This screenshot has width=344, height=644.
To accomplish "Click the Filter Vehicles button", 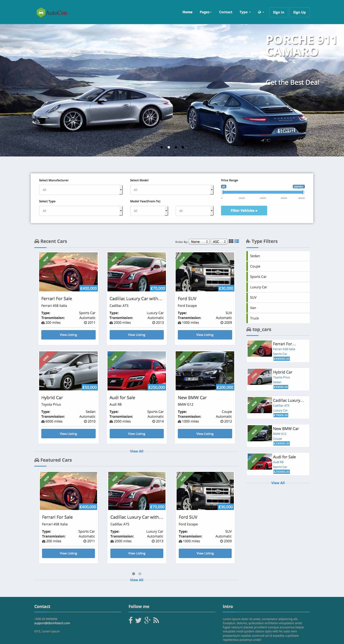I will tap(244, 211).
